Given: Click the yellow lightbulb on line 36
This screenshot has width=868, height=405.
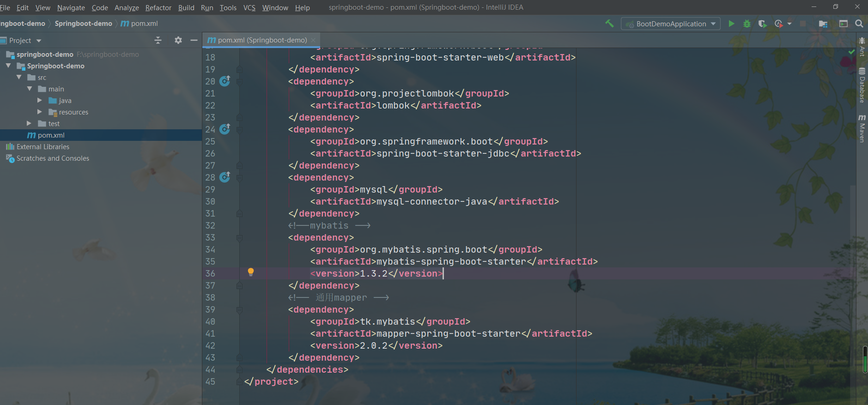Looking at the screenshot, I should pos(251,272).
